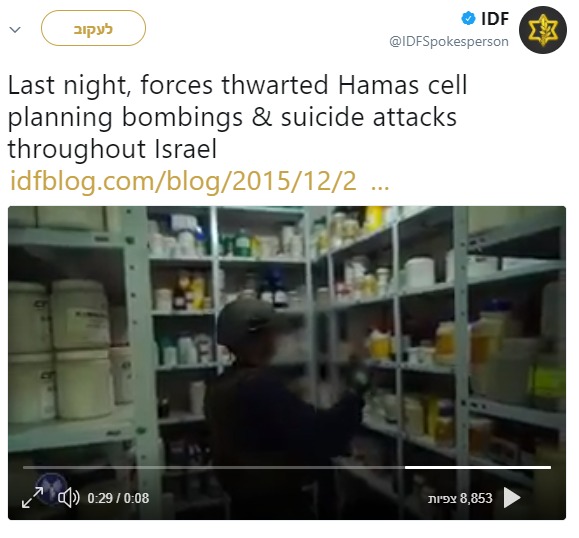The image size is (579, 538).
Task: Click the blue verified badge next to IDF
Action: (x=468, y=18)
